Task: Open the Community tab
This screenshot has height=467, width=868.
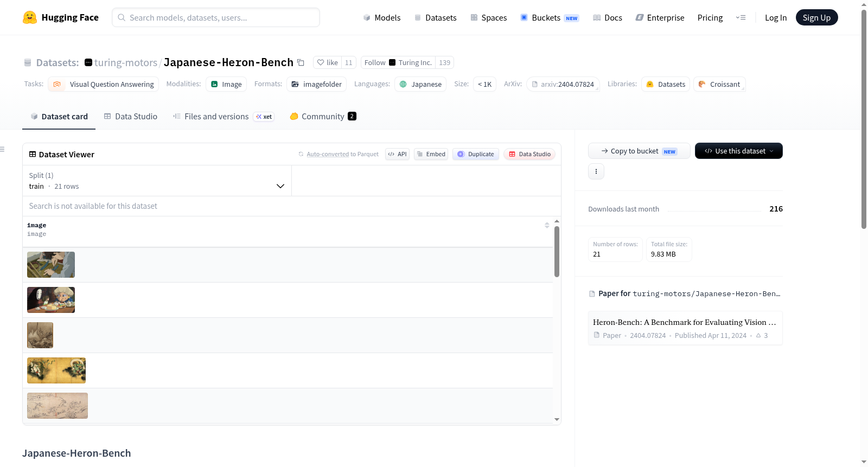Action: click(x=323, y=116)
